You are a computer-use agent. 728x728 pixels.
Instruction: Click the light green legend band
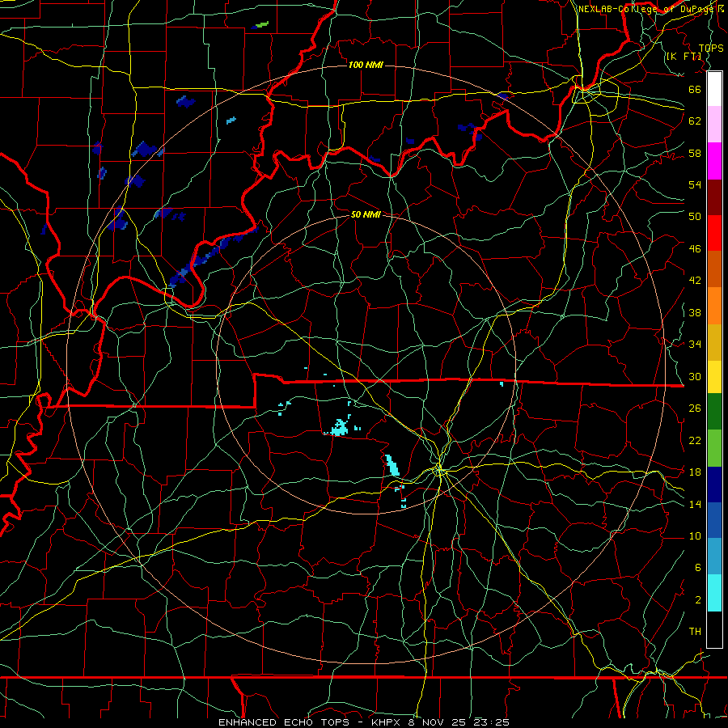pyautogui.click(x=714, y=448)
